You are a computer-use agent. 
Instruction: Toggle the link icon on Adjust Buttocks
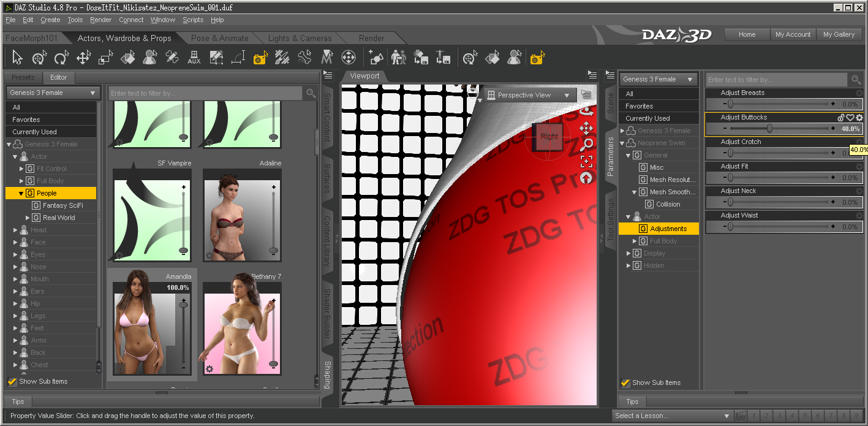[x=842, y=118]
